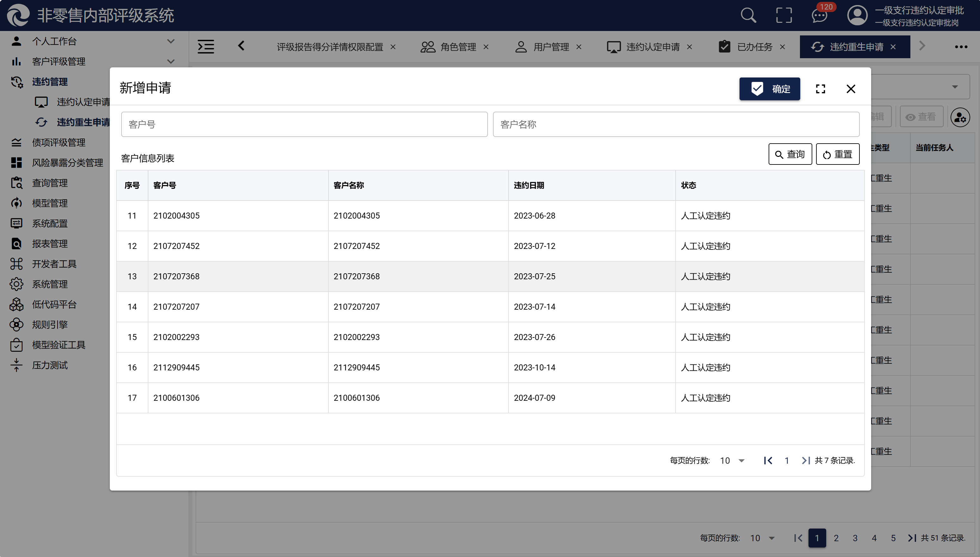Open the messages icon with 120 badge
This screenshot has width=980, height=557.
[819, 16]
